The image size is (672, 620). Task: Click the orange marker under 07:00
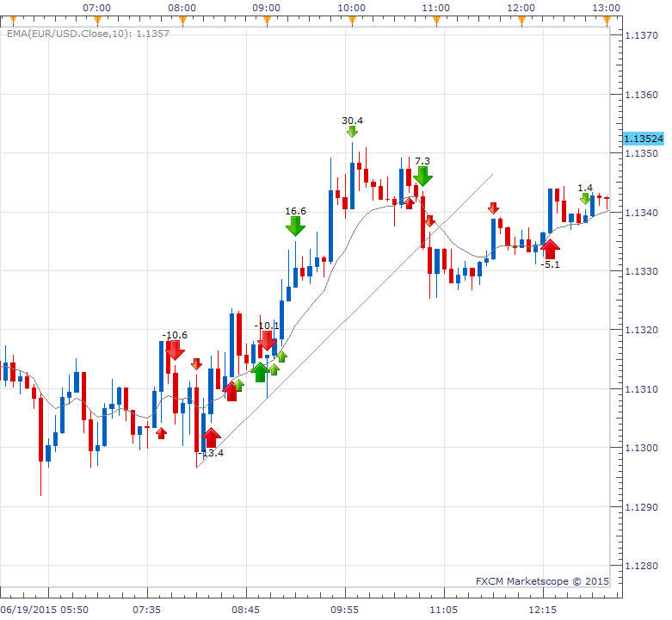(98, 20)
